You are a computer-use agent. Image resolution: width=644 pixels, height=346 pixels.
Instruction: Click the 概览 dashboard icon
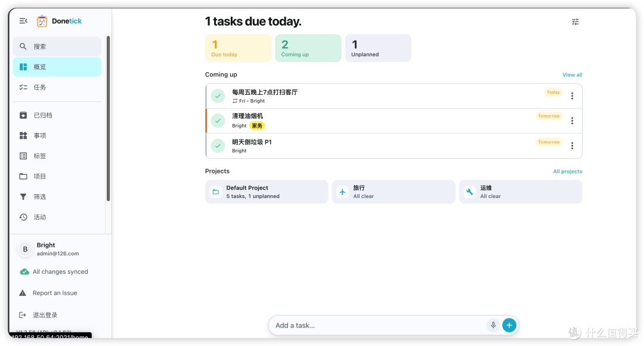click(x=23, y=67)
